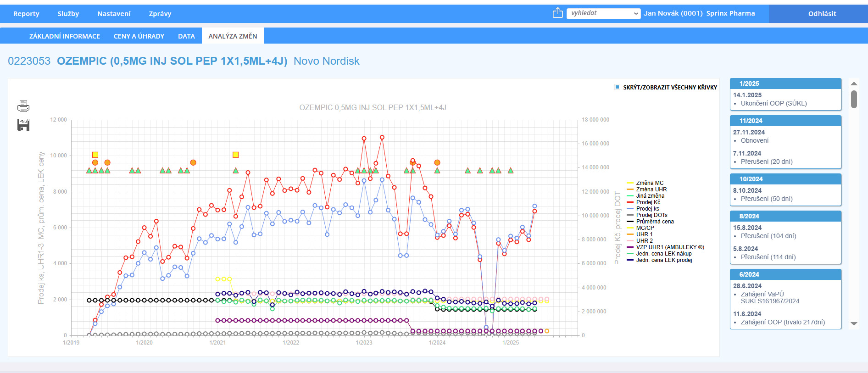This screenshot has width=868, height=373.
Task: Toggle Průměrná cena legend entry
Action: [650, 222]
